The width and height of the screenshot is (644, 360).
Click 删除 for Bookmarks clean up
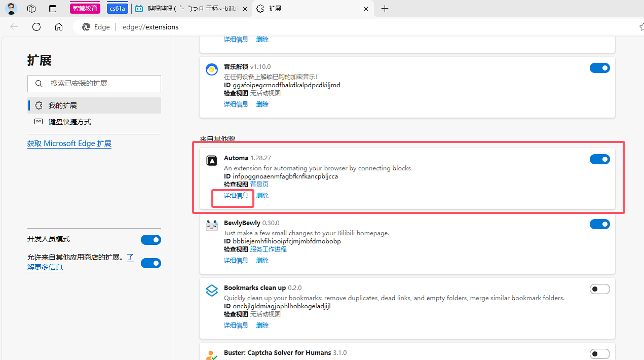(262, 326)
